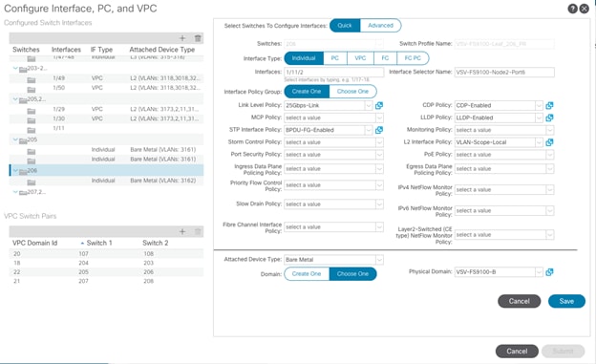Viewport: 596px width, 364px height.
Task: Open L2 Interface Policy clone icon
Action: tap(549, 142)
